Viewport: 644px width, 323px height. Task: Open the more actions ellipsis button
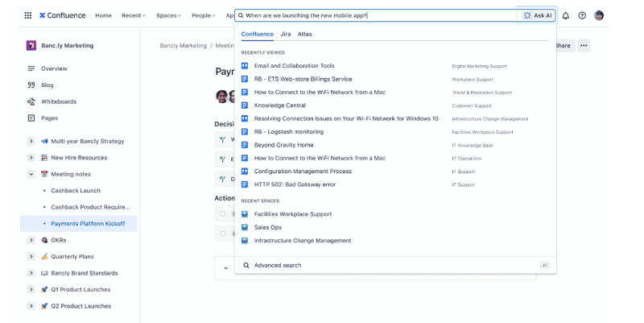pyautogui.click(x=584, y=46)
